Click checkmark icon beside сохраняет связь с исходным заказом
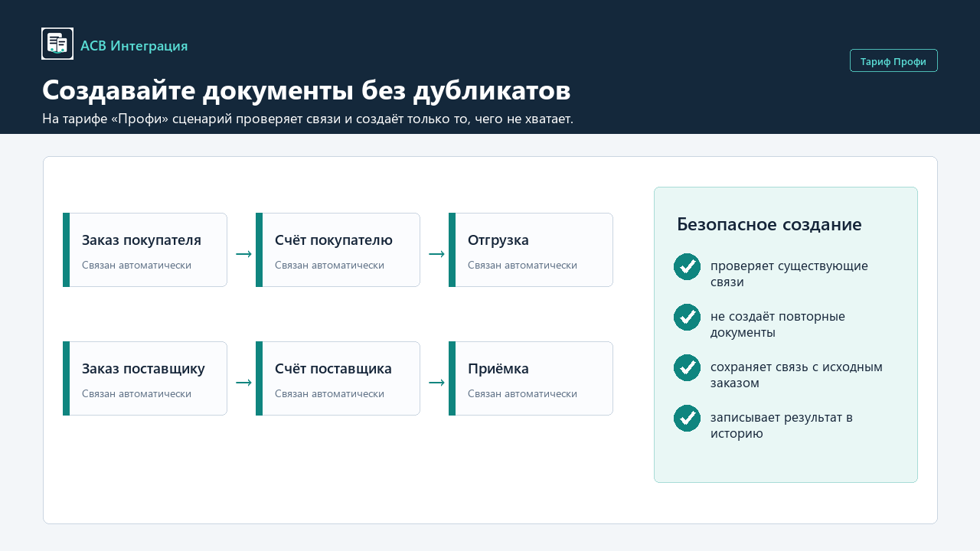980x551 pixels. click(687, 367)
